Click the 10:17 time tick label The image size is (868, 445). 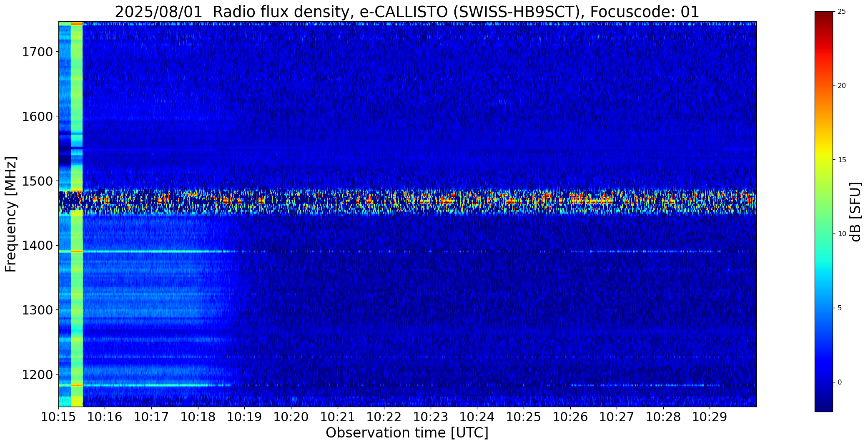click(x=151, y=417)
